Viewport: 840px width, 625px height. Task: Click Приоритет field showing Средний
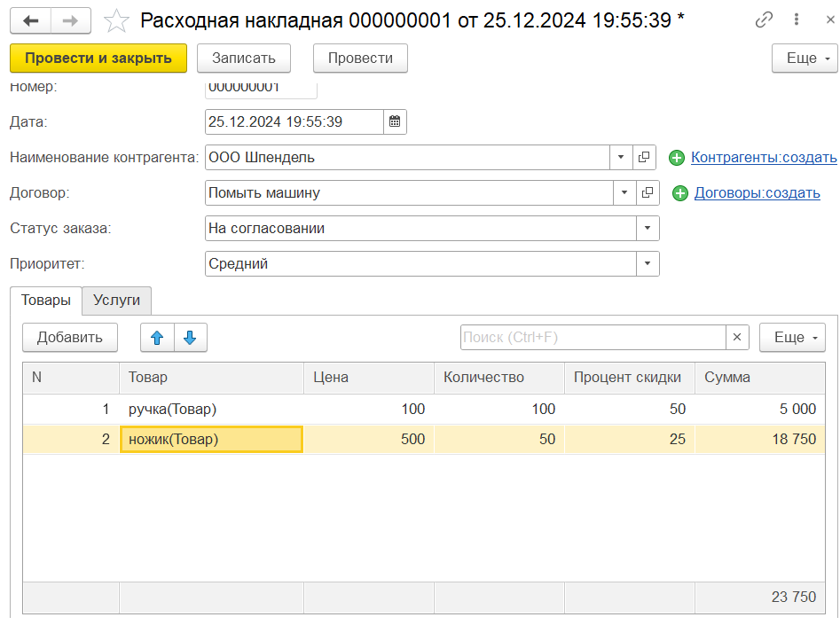[x=420, y=263]
